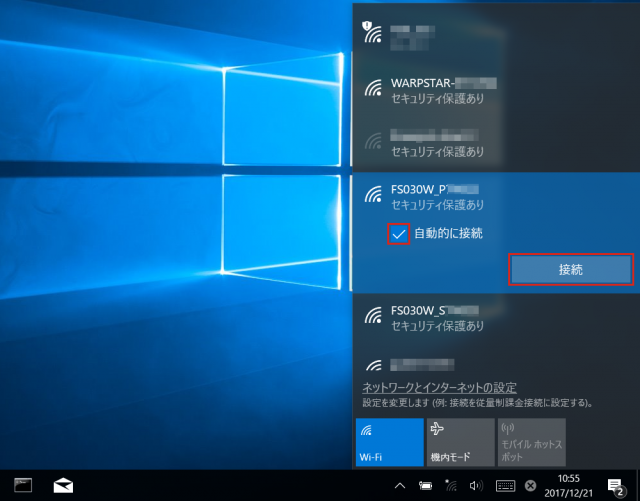This screenshot has width=640, height=501.
Task: Open the Mail app in taskbar
Action: (64, 485)
